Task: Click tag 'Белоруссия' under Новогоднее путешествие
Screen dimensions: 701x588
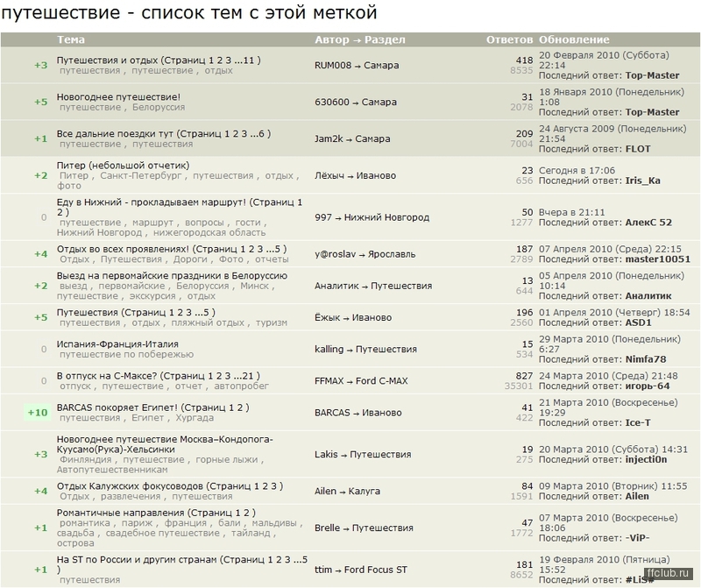Action: coord(159,107)
